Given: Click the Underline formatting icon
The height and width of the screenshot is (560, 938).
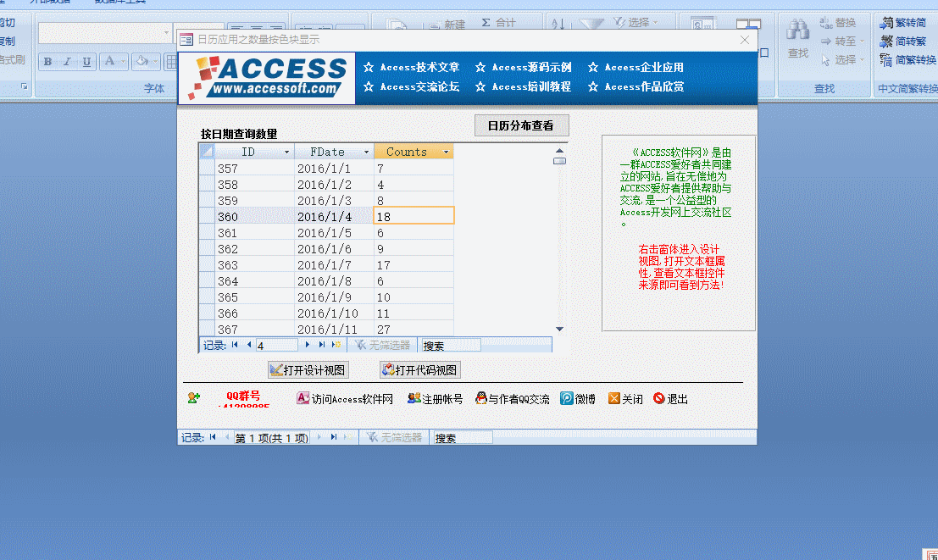Looking at the screenshot, I should tap(86, 62).
